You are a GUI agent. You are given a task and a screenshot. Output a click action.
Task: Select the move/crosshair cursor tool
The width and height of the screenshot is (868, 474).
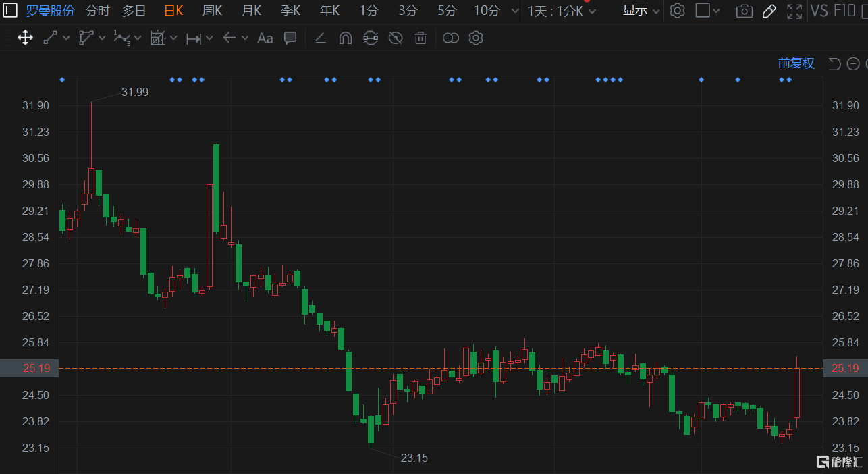(x=25, y=38)
